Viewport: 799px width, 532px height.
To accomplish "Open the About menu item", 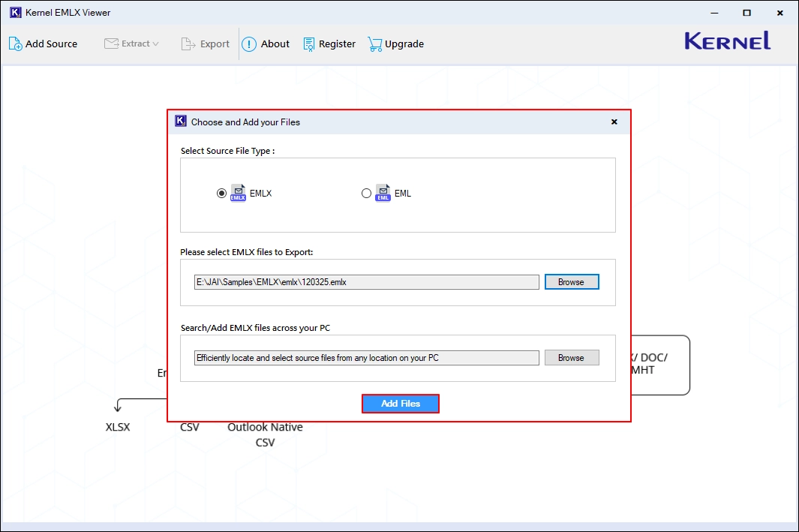I will click(x=275, y=44).
